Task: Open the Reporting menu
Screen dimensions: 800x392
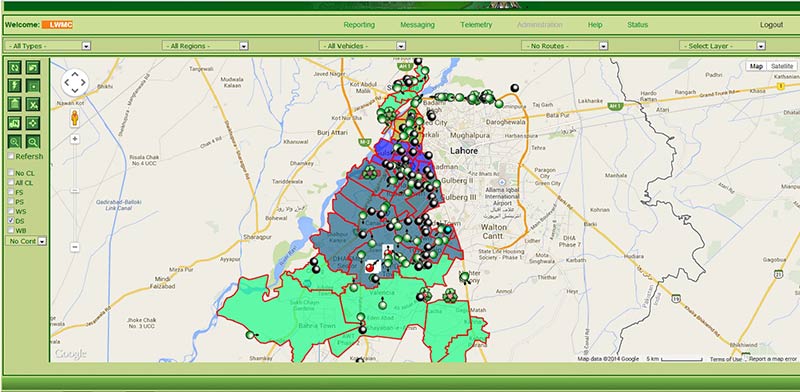Action: (359, 24)
